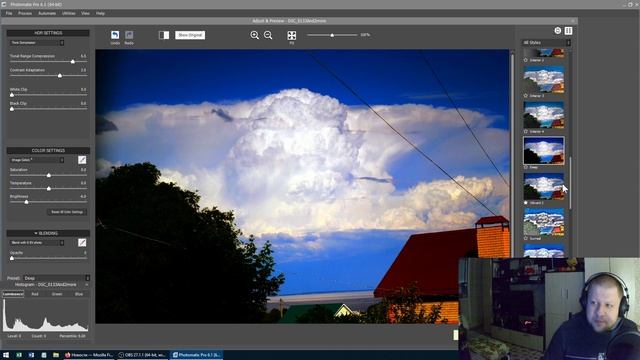Click the presets panel vertical scrollbar
The image size is (640, 360).
[571, 182]
